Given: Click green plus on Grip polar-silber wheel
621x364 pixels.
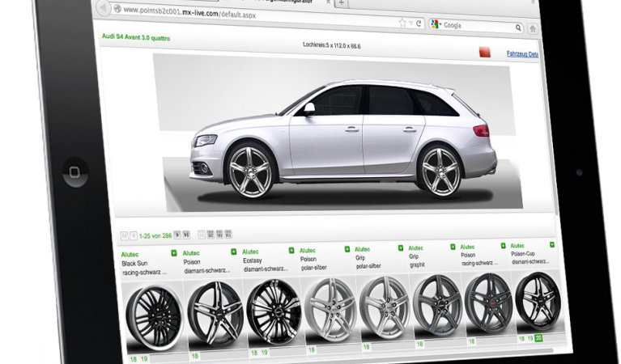Looking at the screenshot, I should coord(401,248).
